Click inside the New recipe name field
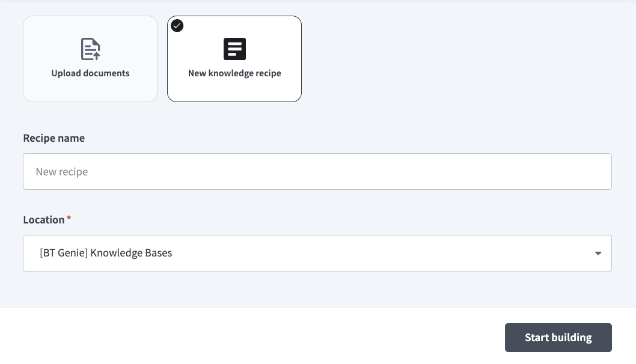The height and width of the screenshot is (364, 636). pyautogui.click(x=317, y=171)
